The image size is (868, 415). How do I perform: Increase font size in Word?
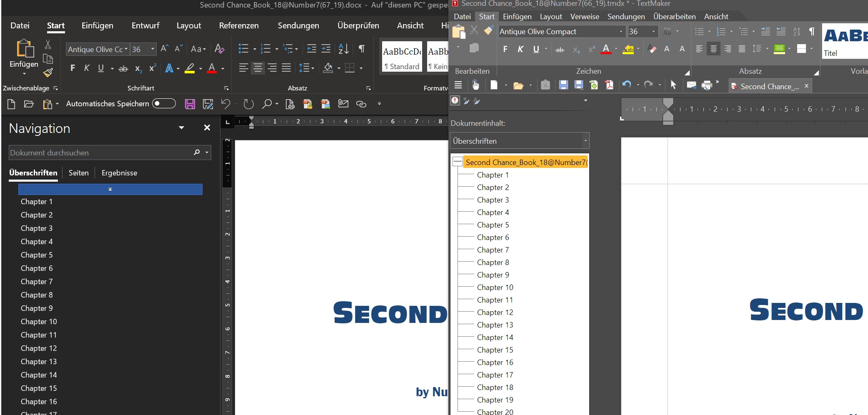click(165, 49)
